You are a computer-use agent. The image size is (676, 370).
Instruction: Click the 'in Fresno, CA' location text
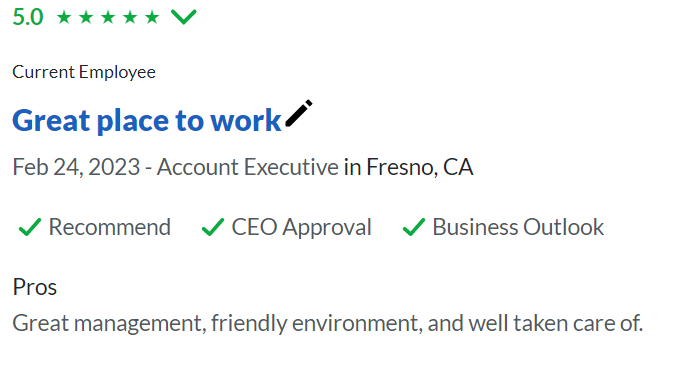click(x=409, y=167)
